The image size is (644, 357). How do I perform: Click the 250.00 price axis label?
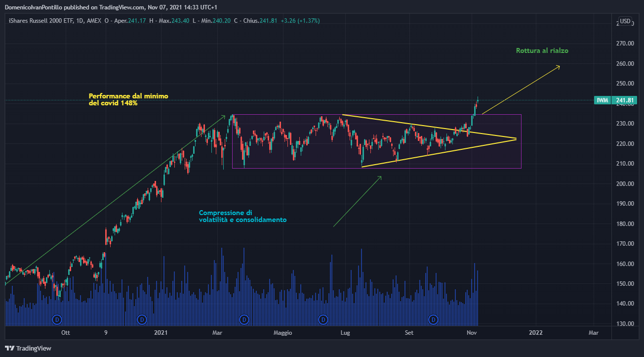coord(624,84)
